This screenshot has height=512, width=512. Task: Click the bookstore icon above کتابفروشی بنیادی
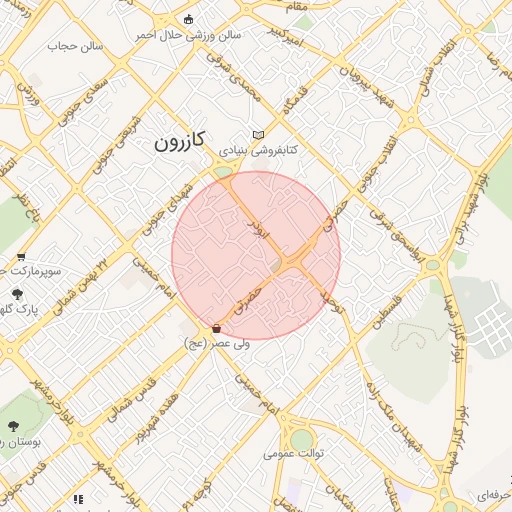tap(258, 135)
